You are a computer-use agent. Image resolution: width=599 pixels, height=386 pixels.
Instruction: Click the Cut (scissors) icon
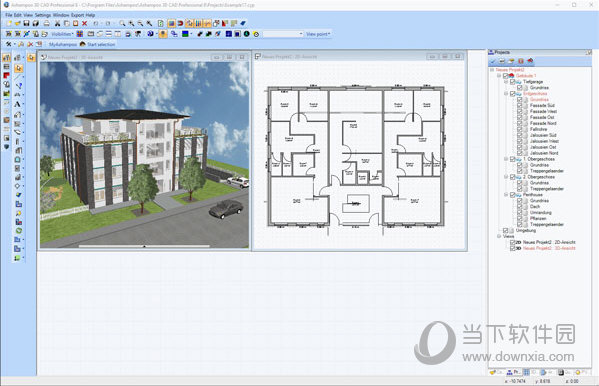click(57, 24)
